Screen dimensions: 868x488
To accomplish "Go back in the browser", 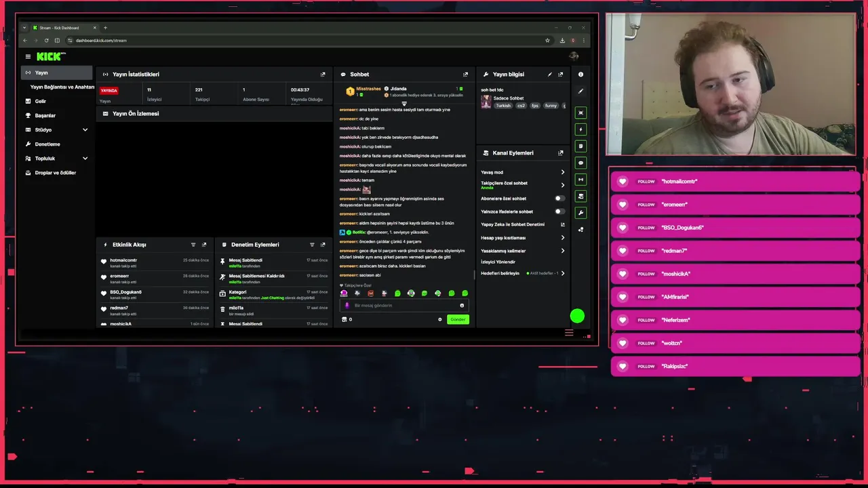I will (25, 40).
